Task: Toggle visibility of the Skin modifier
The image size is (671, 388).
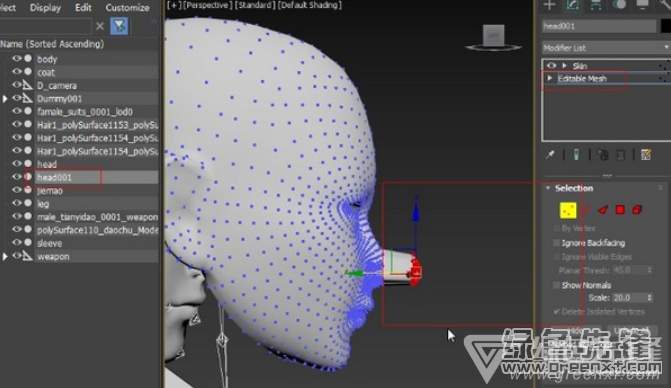Action: [x=552, y=65]
